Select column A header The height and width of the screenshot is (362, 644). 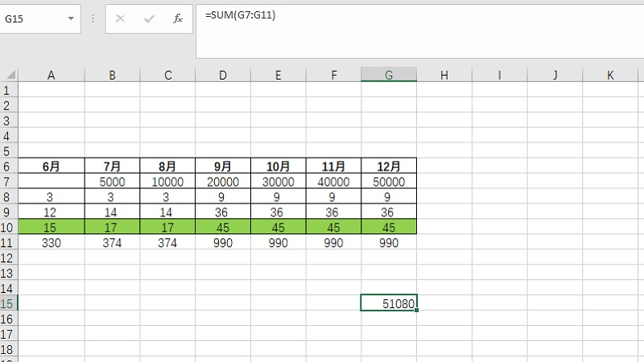coord(52,75)
